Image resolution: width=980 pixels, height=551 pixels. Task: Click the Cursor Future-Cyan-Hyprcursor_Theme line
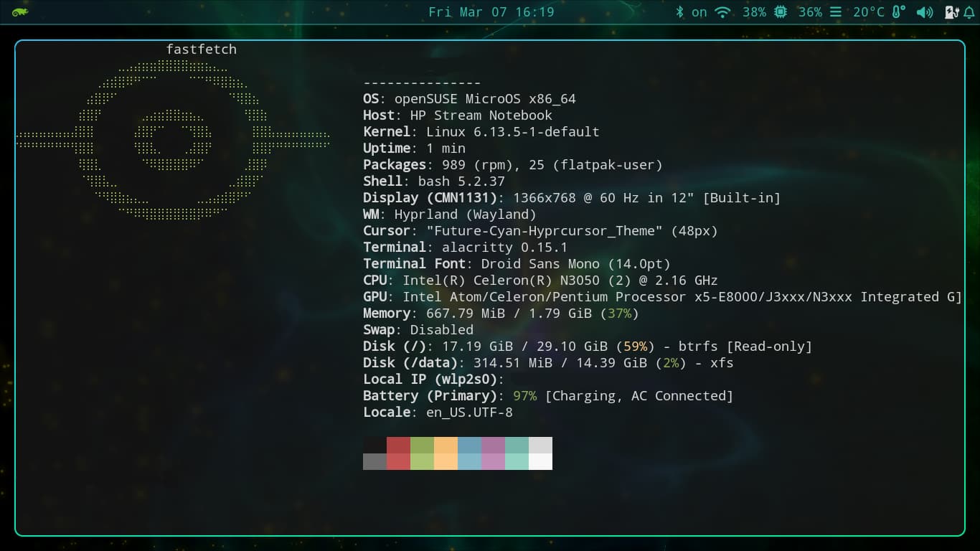point(540,231)
